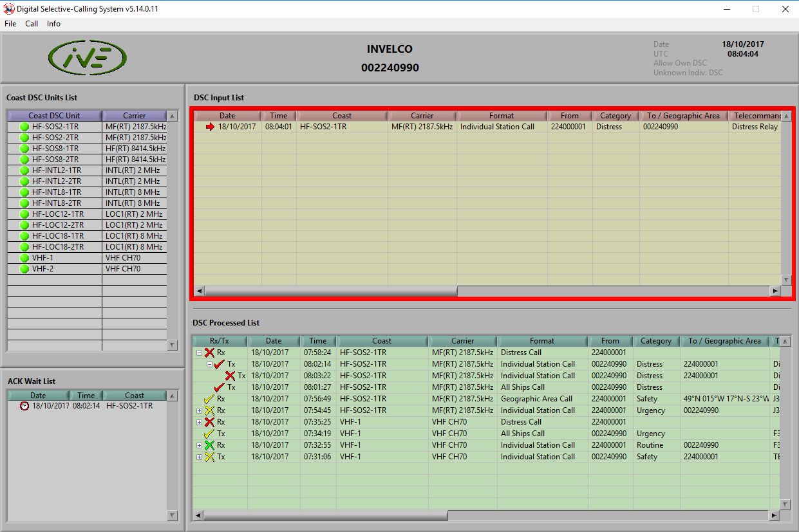Screen dimensions: 799x532
Task: Click the green status LED for HF-LOC12-2TR
Action: (x=24, y=225)
